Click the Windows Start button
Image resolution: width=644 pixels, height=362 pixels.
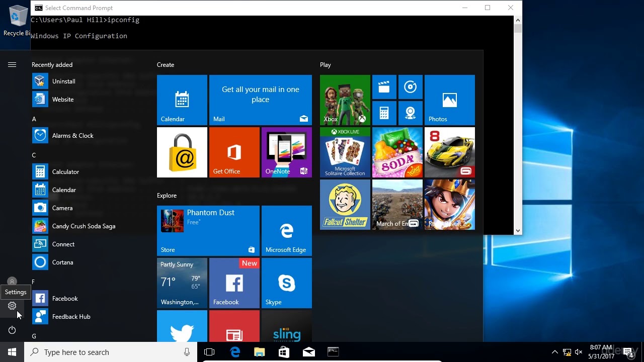click(12, 352)
